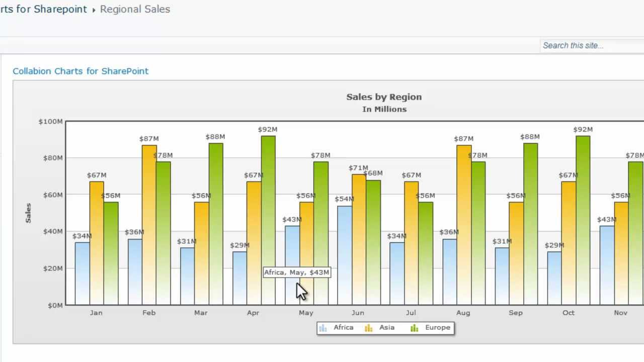Screen dimensions: 644x362
Task: Click the Asia Nov $56M bar
Action: (x=621, y=253)
